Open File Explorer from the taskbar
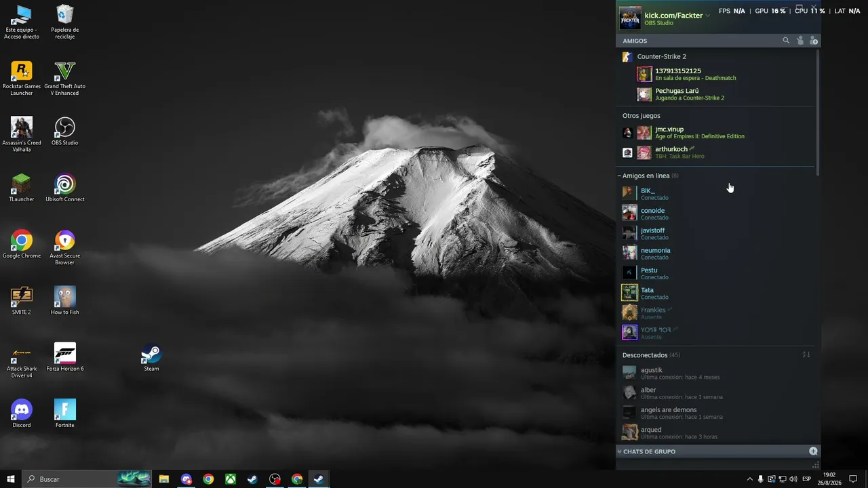This screenshot has height=488, width=868. pos(164,479)
